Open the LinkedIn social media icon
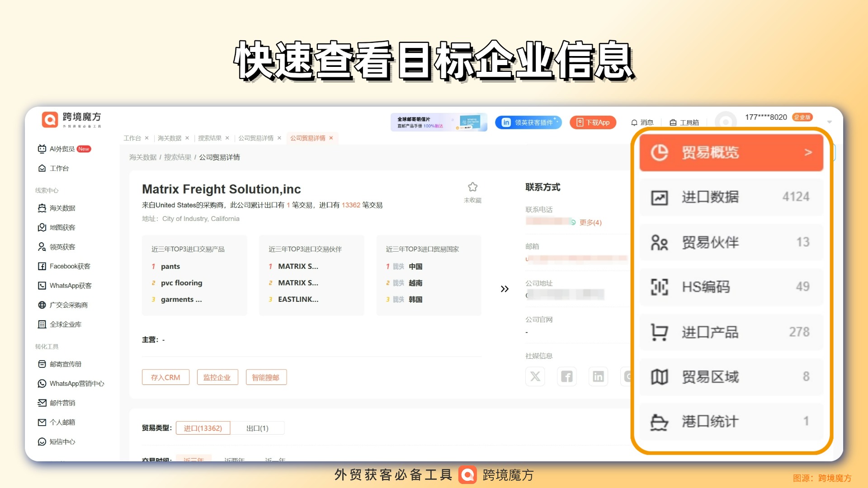Image resolution: width=868 pixels, height=488 pixels. [x=598, y=376]
